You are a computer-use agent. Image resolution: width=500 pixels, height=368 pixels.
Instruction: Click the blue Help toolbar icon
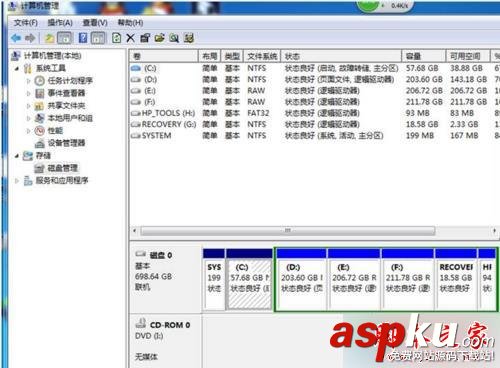point(83,38)
